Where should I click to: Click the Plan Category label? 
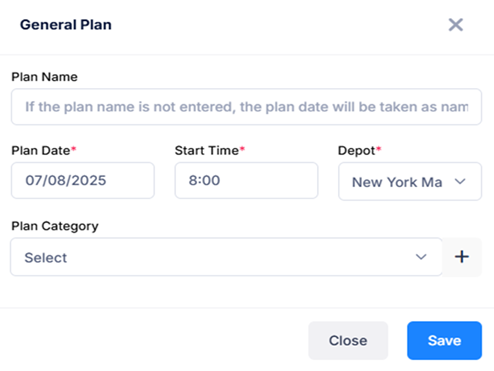click(x=55, y=226)
